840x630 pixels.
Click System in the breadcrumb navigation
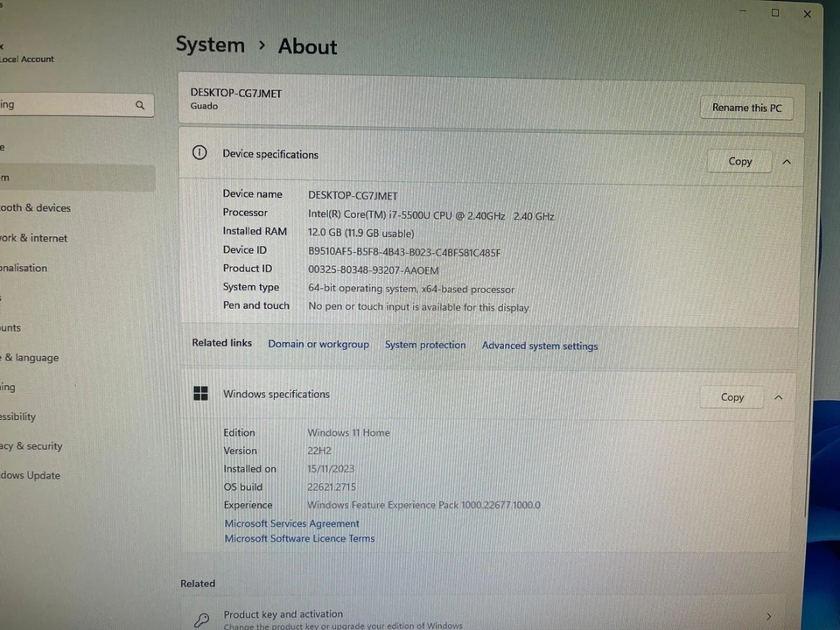[x=210, y=45]
